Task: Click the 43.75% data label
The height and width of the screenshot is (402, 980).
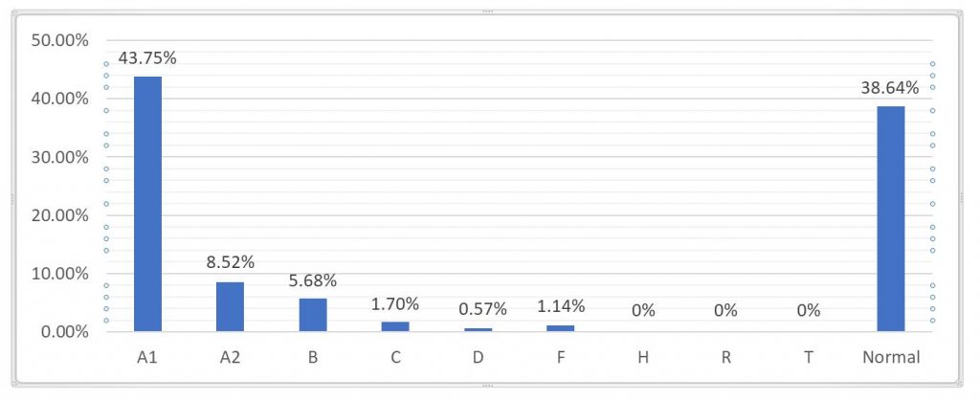Action: pos(147,57)
